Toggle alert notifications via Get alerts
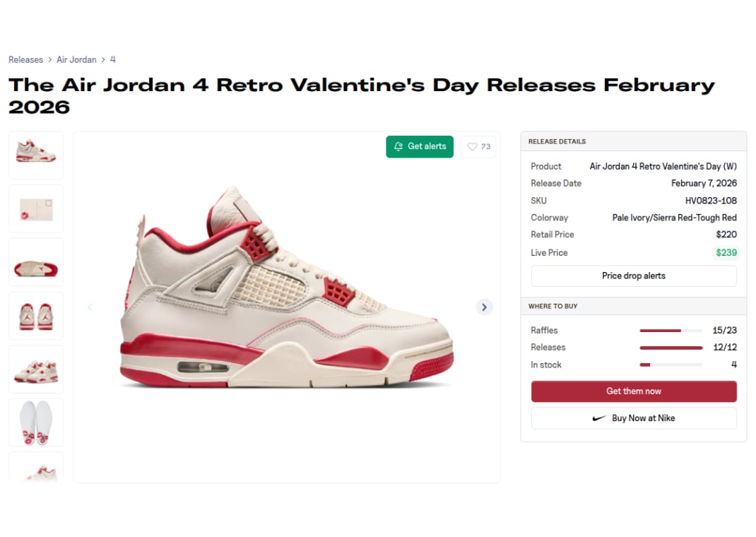The height and width of the screenshot is (537, 756). [420, 146]
